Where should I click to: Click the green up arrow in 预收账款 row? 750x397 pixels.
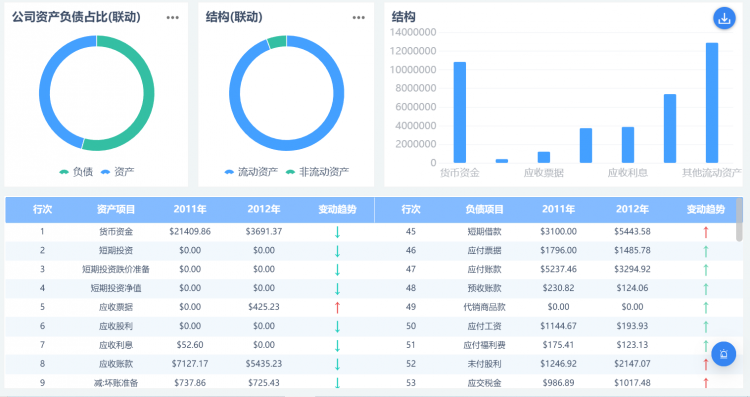706,288
